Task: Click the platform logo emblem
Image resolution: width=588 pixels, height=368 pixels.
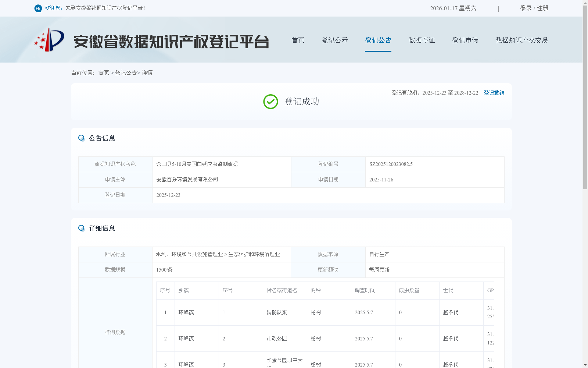Action: click(49, 40)
